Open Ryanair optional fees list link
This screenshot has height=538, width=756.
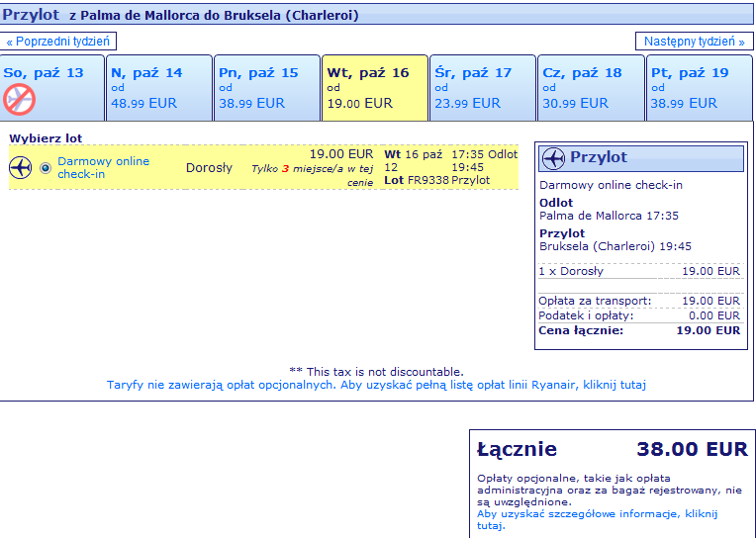click(x=376, y=385)
